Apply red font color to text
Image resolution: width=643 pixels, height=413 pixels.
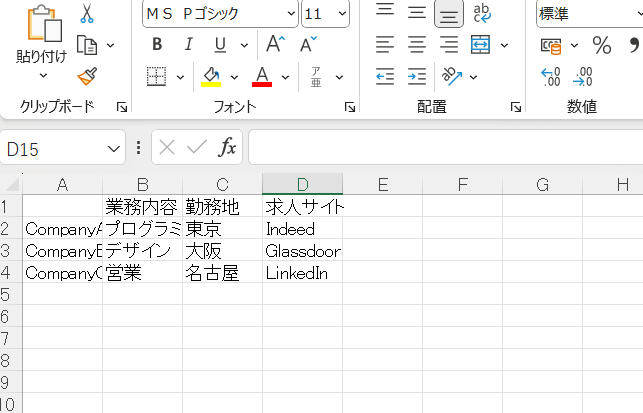pos(262,77)
